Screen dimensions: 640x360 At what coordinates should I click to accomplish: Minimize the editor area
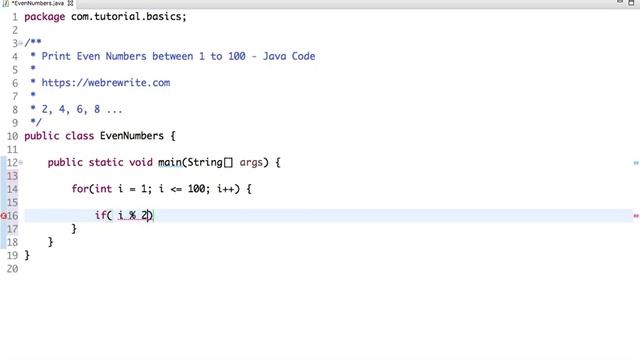(x=620, y=2)
